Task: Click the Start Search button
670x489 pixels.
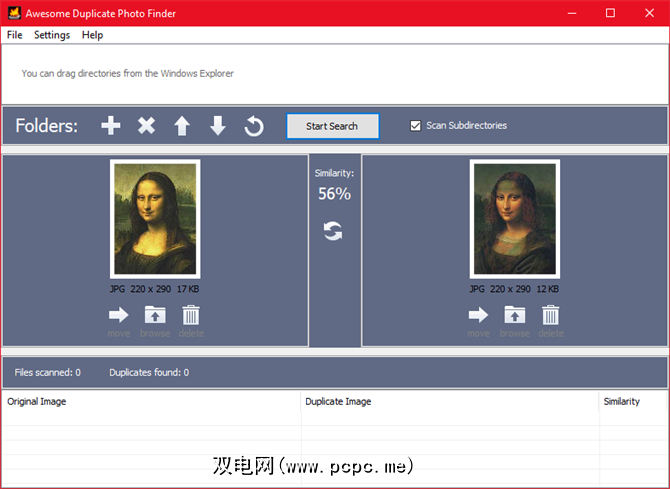Action: point(332,126)
